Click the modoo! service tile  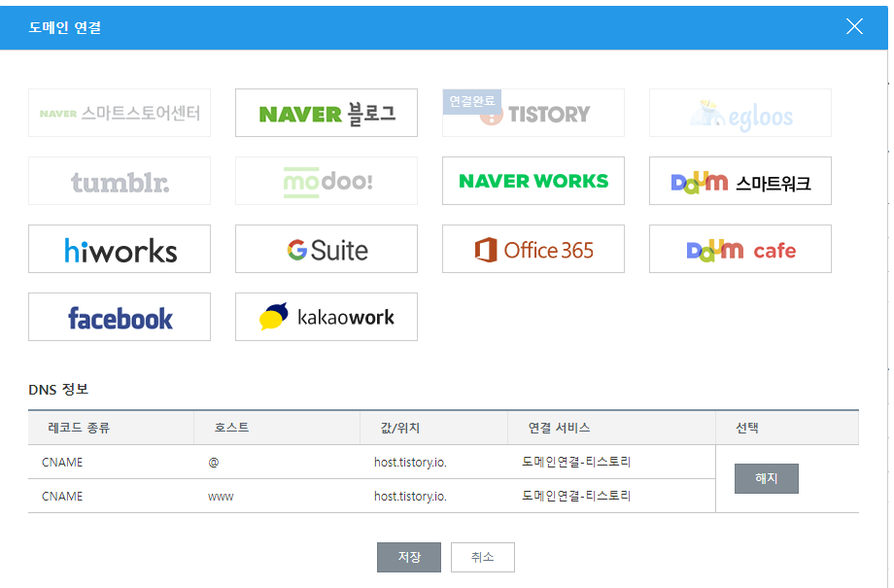pos(326,181)
